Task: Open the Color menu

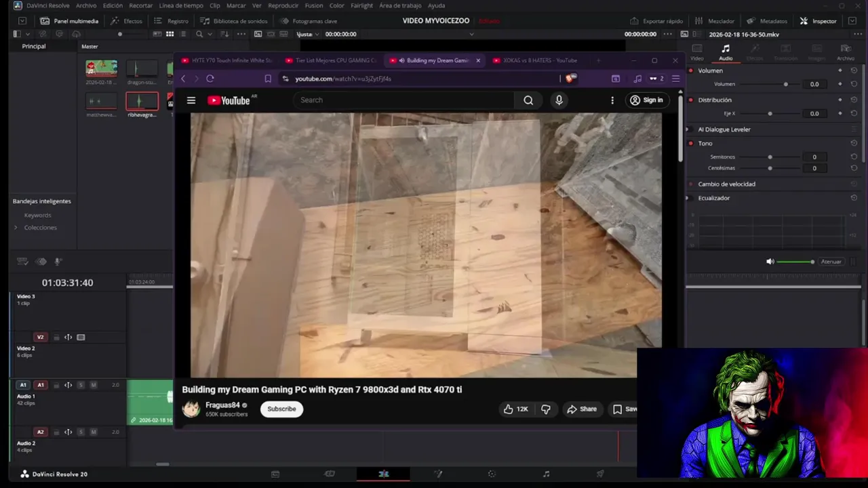Action: click(337, 5)
